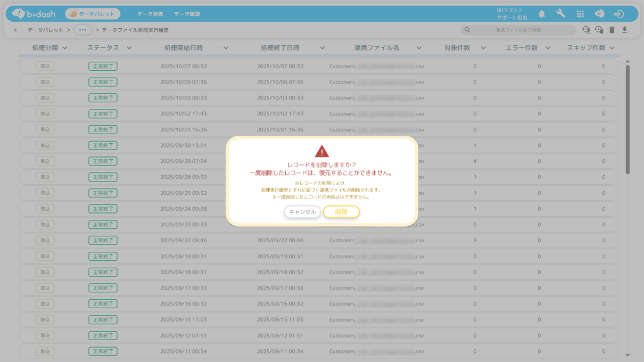Click the support chat brain icon
The width and height of the screenshot is (644, 362).
(599, 14)
